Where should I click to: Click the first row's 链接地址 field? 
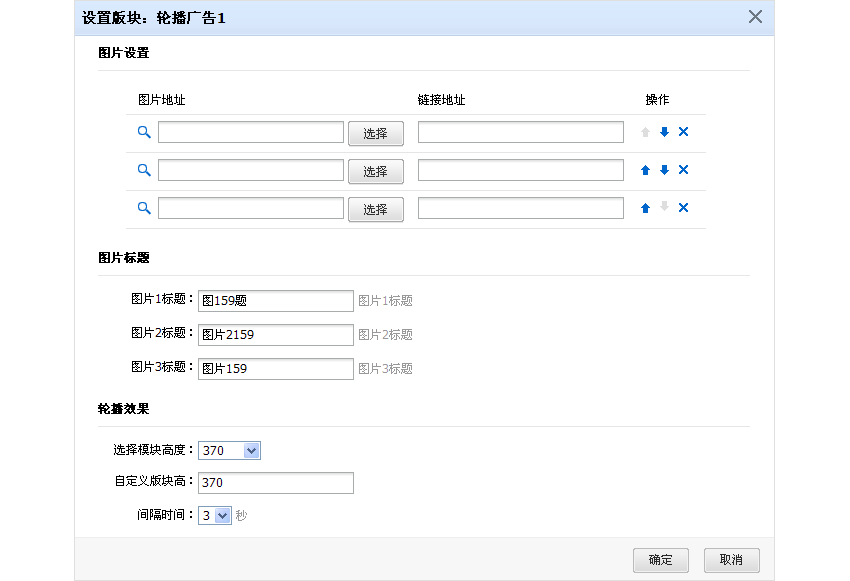click(520, 132)
